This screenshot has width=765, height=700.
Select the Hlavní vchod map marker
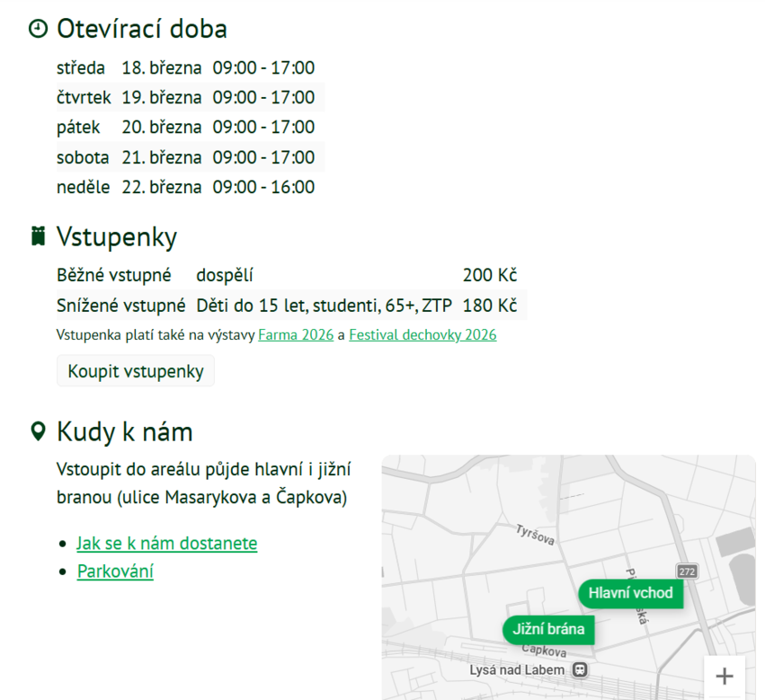(x=630, y=593)
